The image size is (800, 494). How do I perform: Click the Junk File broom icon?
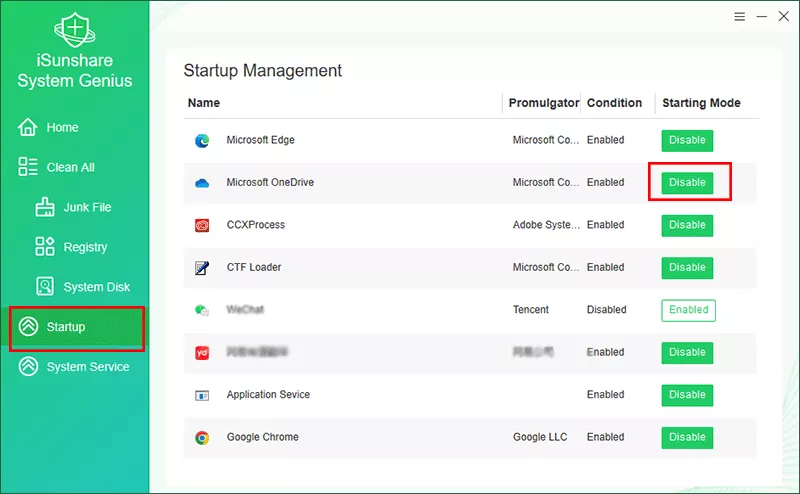[45, 207]
